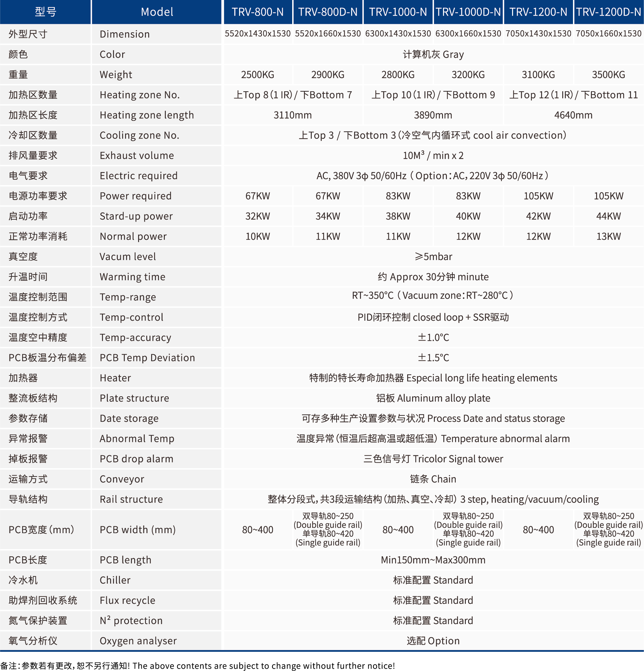Click the 4640mm heating length cell

tap(574, 115)
